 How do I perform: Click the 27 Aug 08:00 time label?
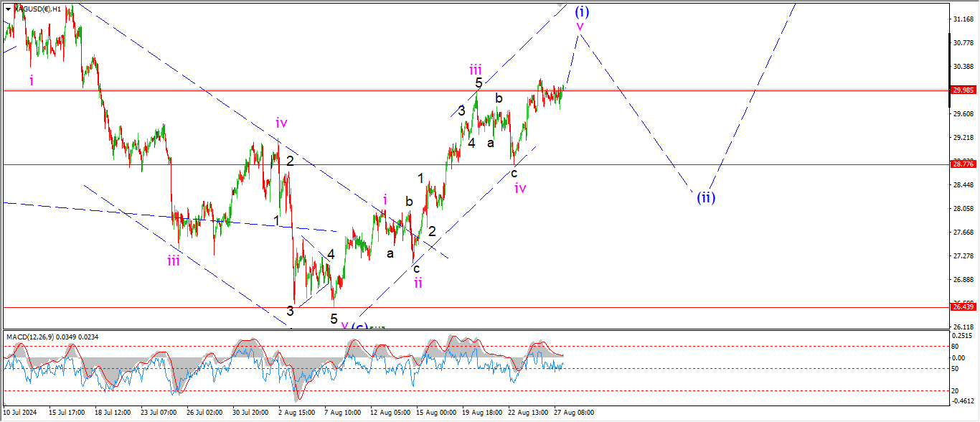(x=573, y=413)
